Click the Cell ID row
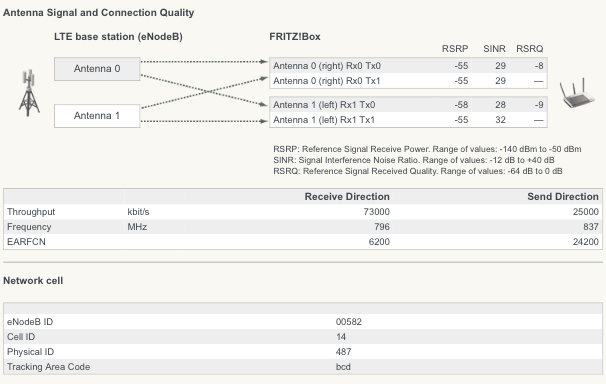 [303, 337]
